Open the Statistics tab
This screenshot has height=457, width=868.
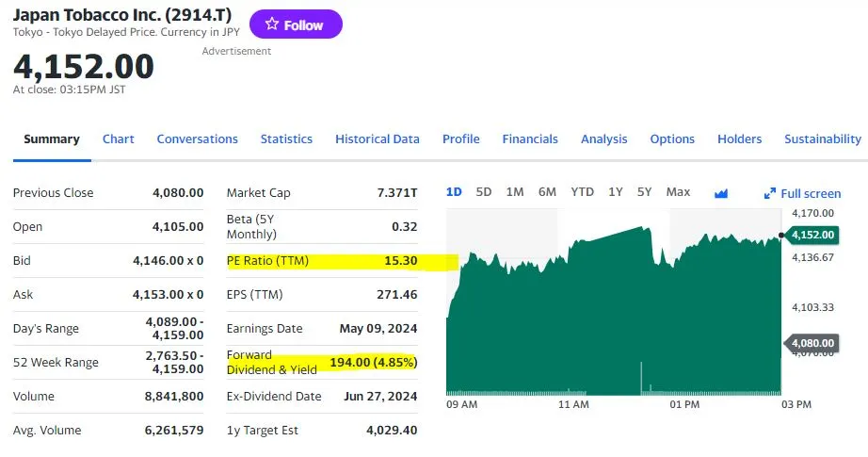(286, 139)
